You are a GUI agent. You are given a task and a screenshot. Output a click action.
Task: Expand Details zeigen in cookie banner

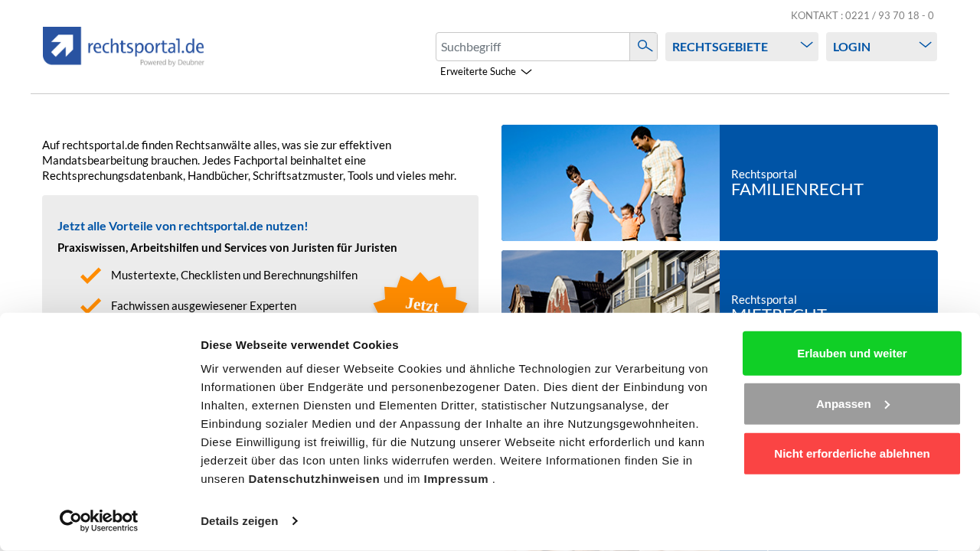pyautogui.click(x=249, y=521)
